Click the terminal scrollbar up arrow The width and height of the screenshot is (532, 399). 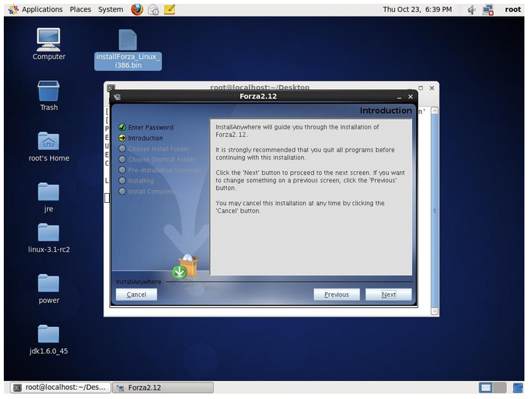[x=435, y=111]
